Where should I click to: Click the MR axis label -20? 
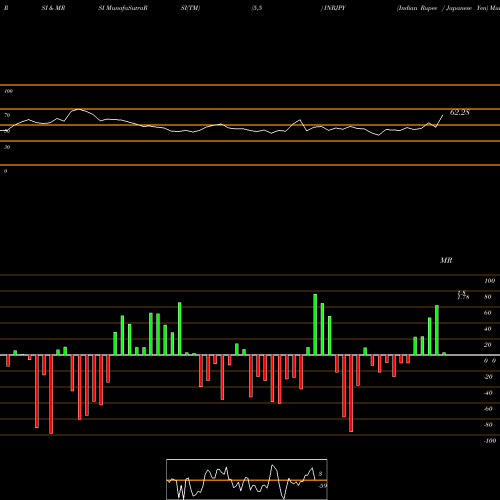488,377
